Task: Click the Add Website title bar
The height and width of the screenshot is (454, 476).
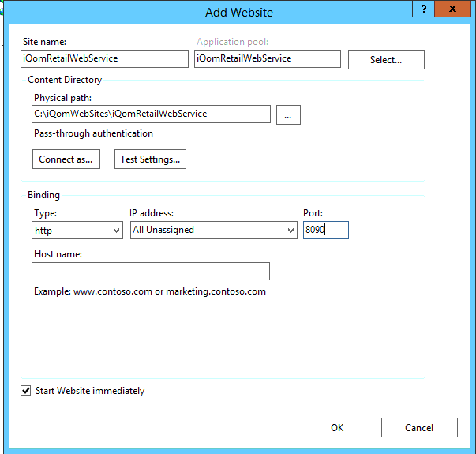Action: [x=237, y=12]
